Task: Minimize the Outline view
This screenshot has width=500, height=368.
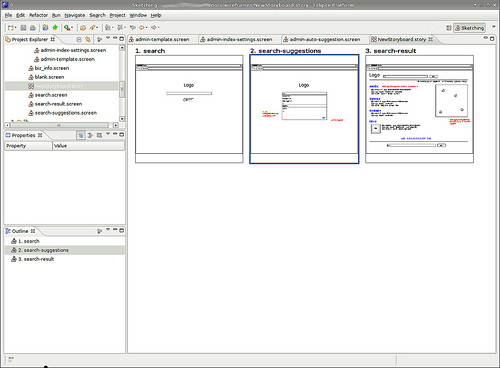Action: point(115,230)
